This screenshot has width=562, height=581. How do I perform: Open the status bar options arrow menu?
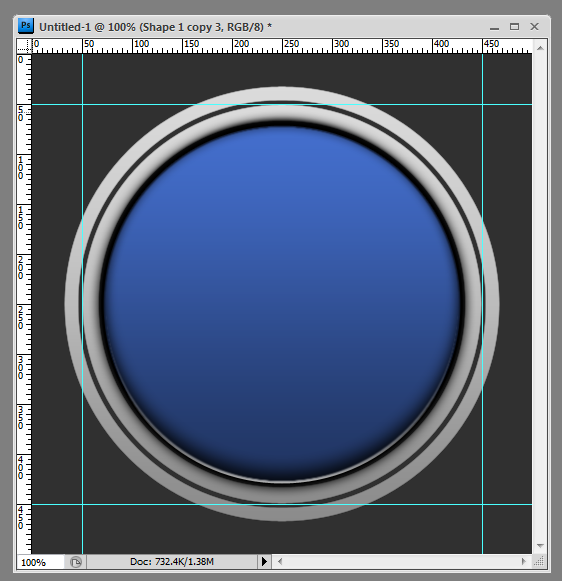pyautogui.click(x=264, y=562)
